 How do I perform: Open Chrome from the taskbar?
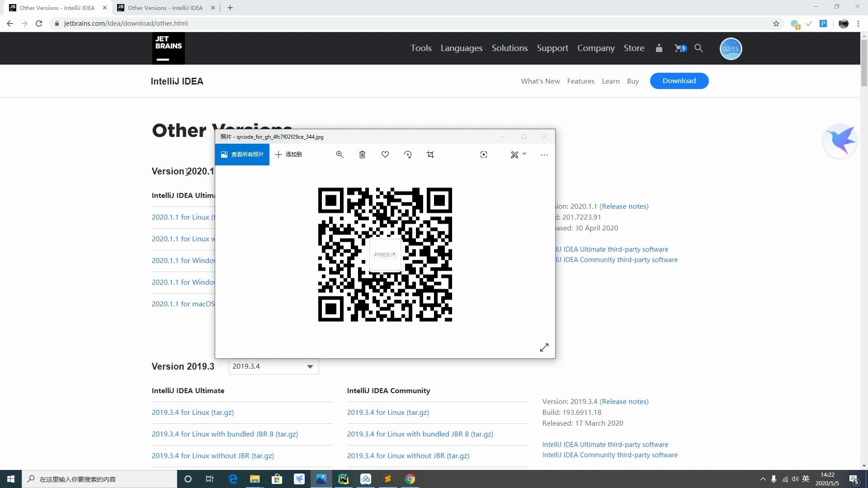coord(410,479)
